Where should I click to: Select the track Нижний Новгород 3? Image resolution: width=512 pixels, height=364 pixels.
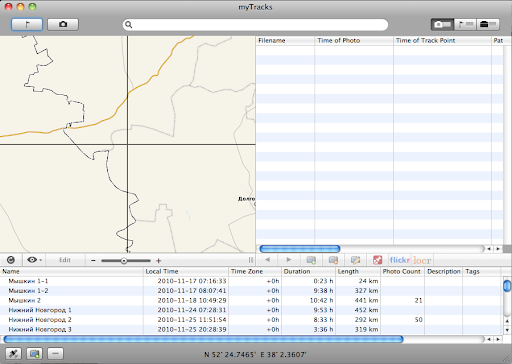(x=40, y=329)
